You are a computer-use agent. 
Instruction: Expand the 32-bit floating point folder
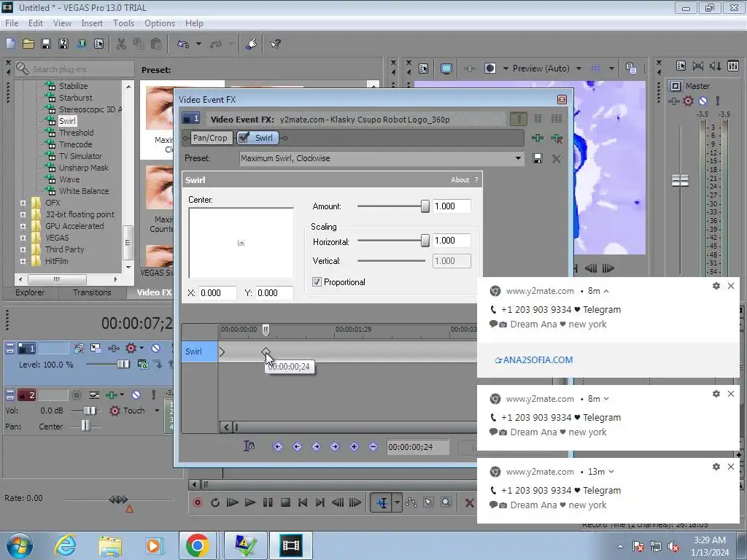click(x=23, y=214)
